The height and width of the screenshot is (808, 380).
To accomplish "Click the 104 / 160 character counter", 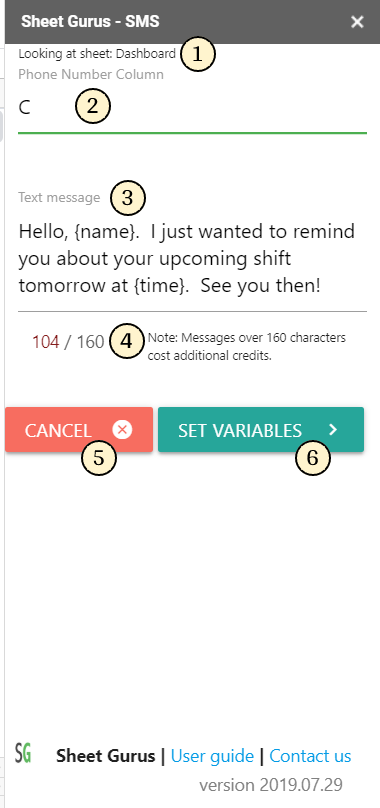I will point(68,342).
